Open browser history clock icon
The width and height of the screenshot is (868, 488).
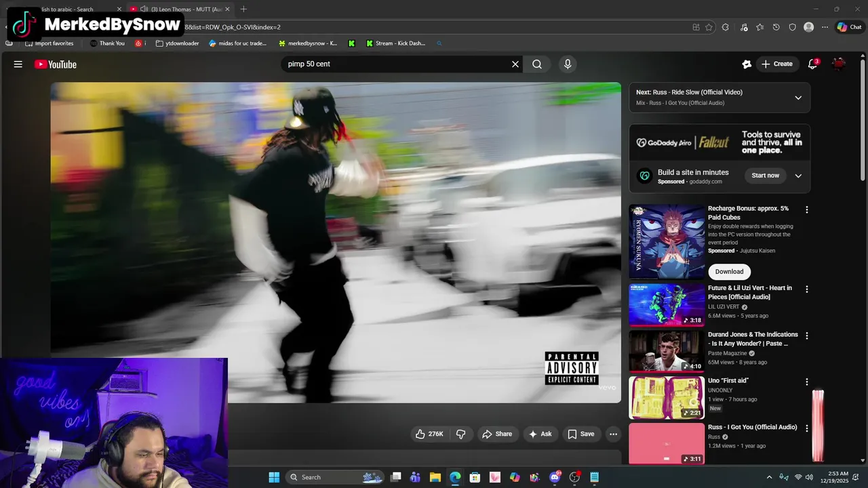(776, 27)
